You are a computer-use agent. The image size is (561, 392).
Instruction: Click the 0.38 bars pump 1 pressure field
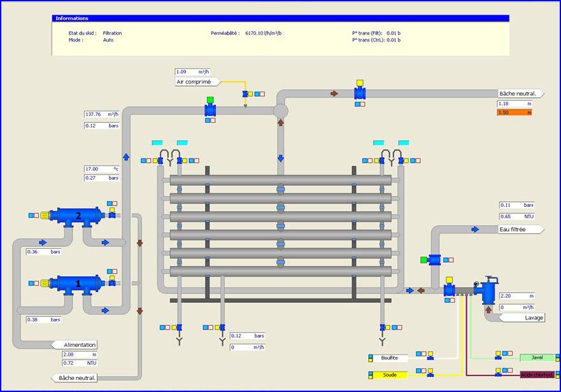click(44, 319)
